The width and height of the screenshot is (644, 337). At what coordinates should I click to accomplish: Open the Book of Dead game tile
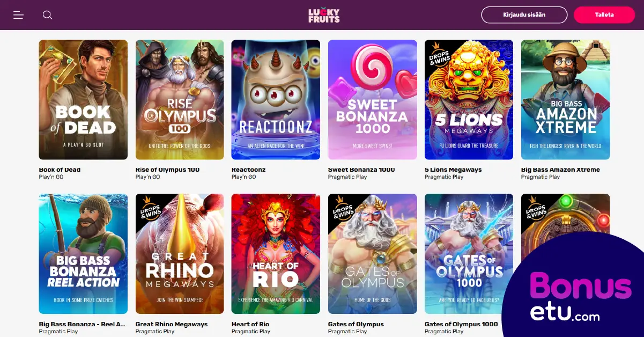pos(83,100)
